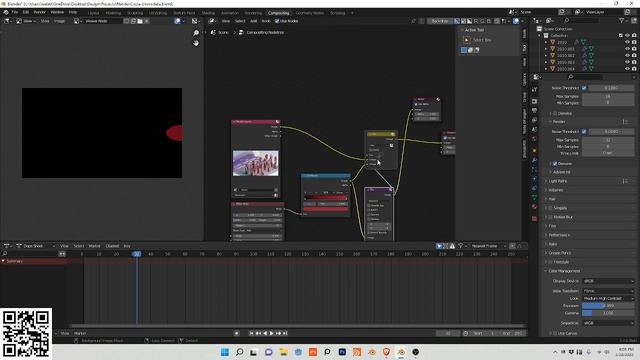Toggle Render Noise Threshold checkbox

point(584,132)
